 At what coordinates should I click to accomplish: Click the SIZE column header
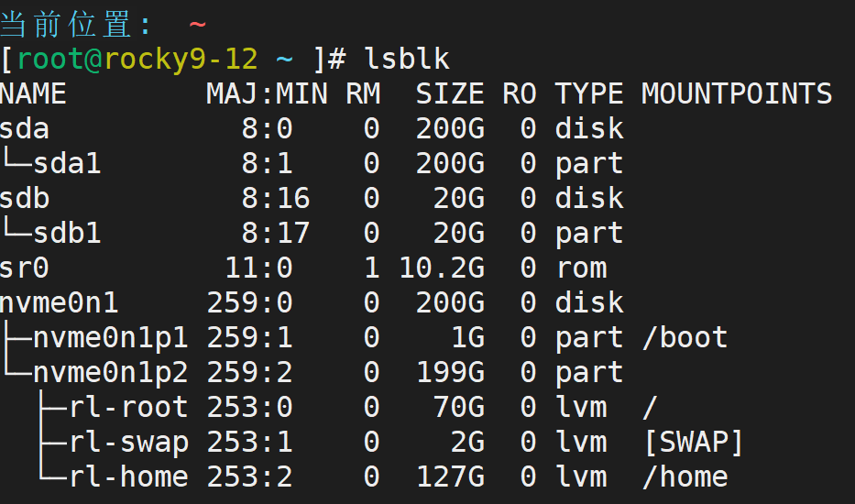(450, 93)
